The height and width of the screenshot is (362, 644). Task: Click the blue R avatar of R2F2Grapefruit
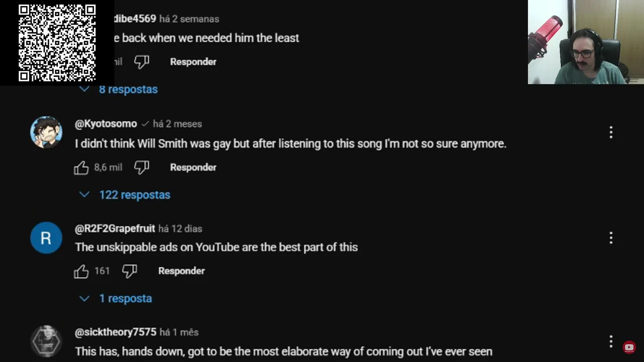pos(46,238)
